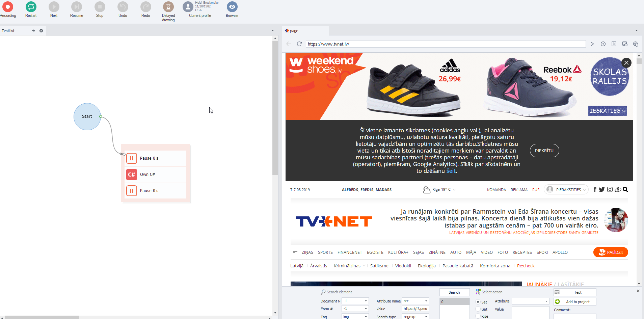The width and height of the screenshot is (644, 319).
Task: Click the go/play arrow beside address bar
Action: point(592,44)
